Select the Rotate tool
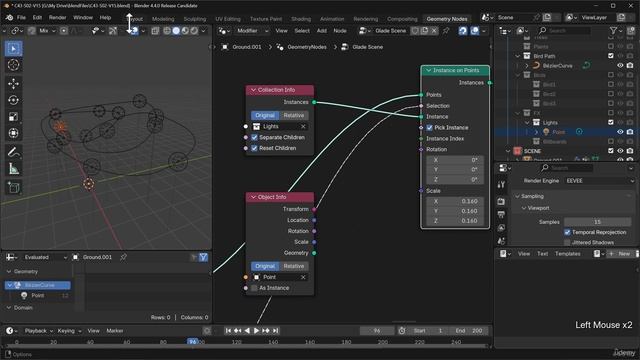 tap(13, 100)
